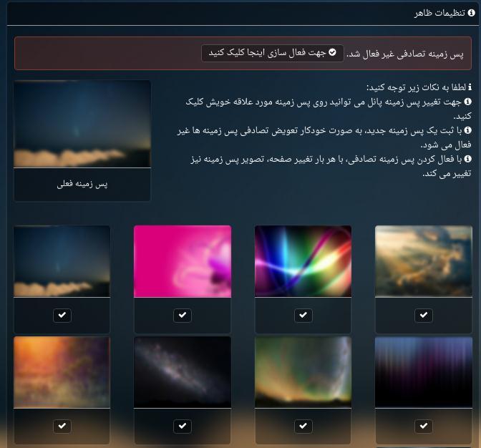Select the pink flower background thumbnail
Image resolution: width=481 pixels, height=448 pixels.
183,260
